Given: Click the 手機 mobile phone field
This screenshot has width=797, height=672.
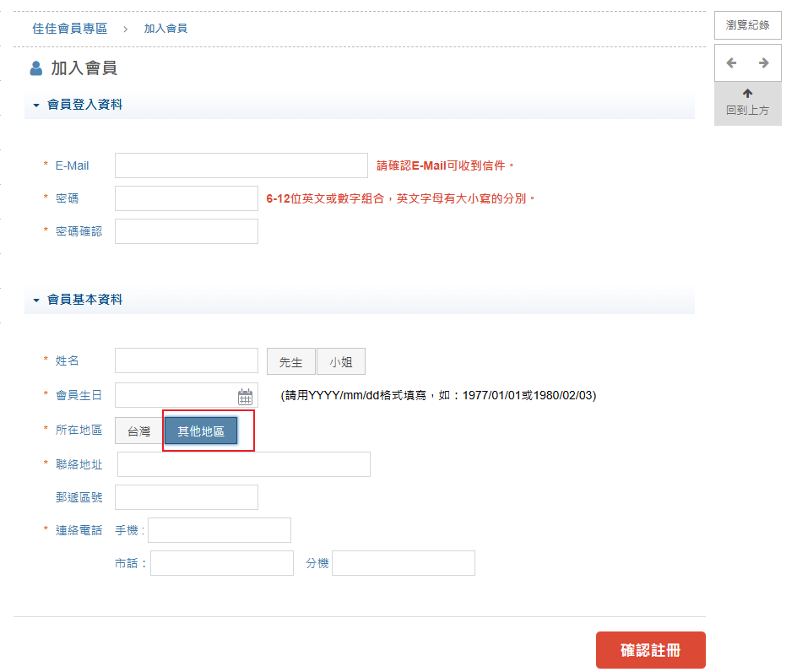Looking at the screenshot, I should coord(219,530).
